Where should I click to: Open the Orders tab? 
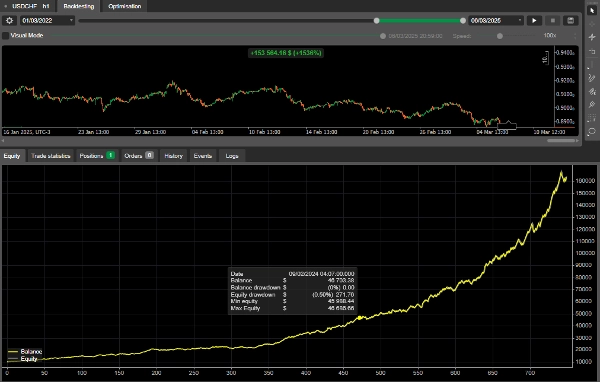139,156
